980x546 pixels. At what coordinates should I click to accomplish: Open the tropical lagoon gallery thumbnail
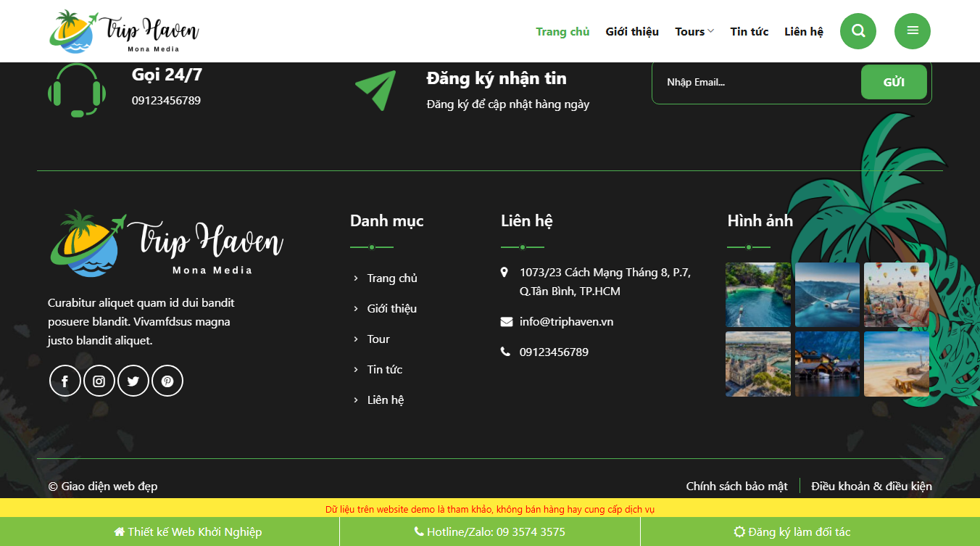(758, 295)
